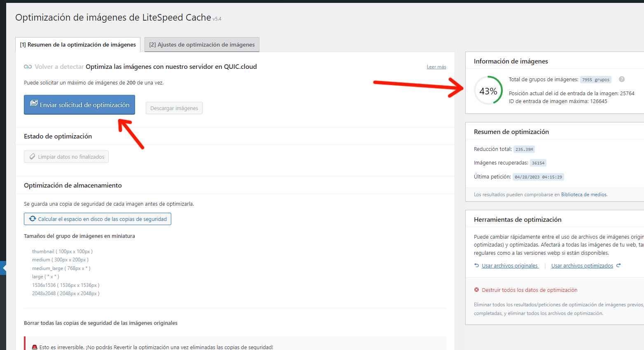Click the Herramientas de optimización panel title
Viewport: 644px width, 350px height.
tap(518, 220)
